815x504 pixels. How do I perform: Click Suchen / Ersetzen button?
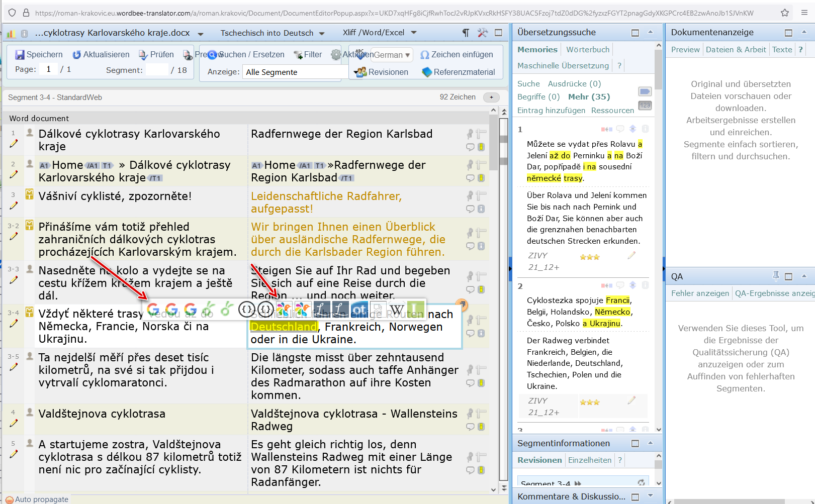point(246,55)
